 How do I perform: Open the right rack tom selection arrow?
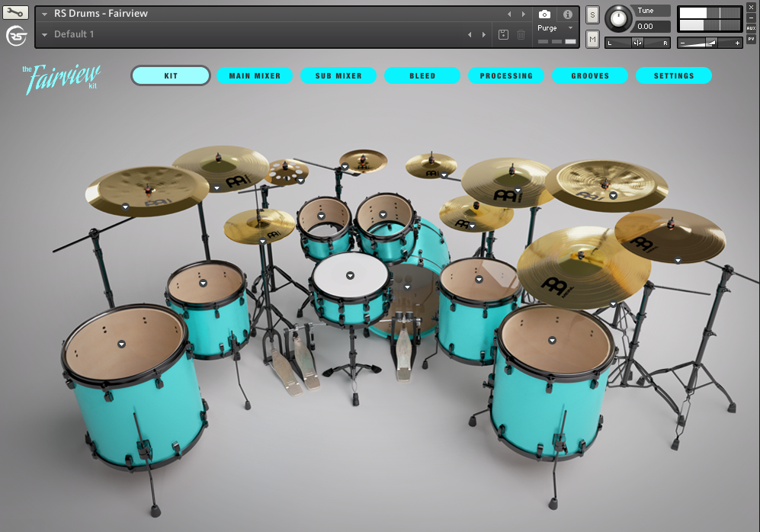click(x=383, y=215)
